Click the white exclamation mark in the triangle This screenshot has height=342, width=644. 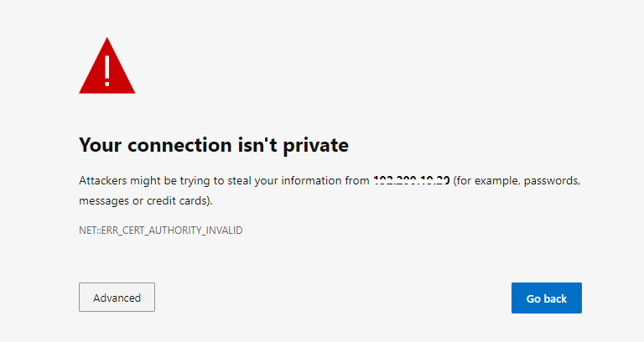107,70
